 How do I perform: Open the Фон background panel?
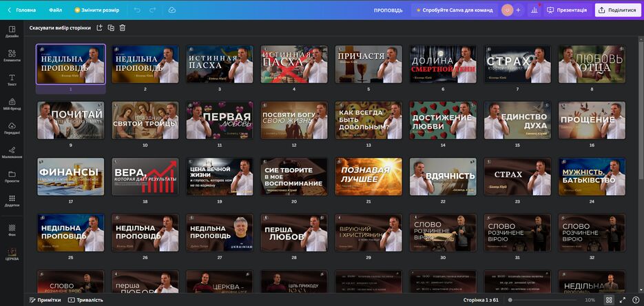click(12, 229)
